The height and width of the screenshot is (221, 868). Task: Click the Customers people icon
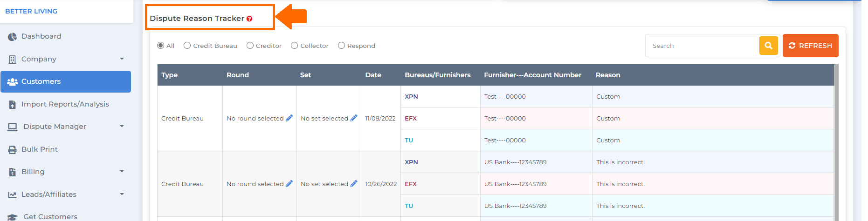[x=12, y=81]
